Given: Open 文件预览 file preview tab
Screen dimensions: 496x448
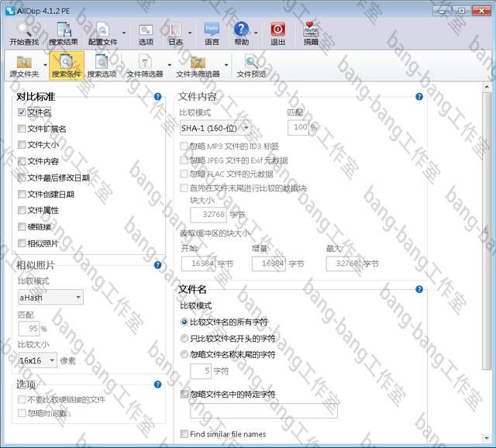Looking at the screenshot, I should pos(251,66).
